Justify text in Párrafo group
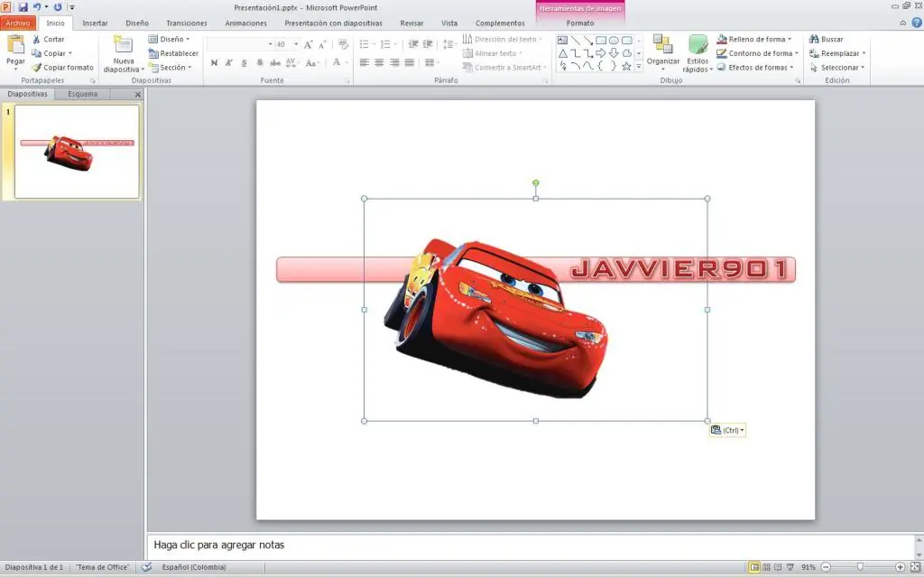The height and width of the screenshot is (578, 924). tap(409, 62)
